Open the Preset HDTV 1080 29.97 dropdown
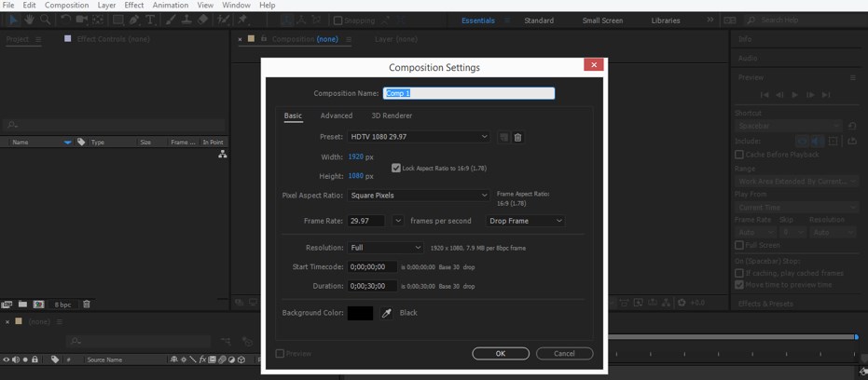Image resolution: width=868 pixels, height=380 pixels. (419, 137)
